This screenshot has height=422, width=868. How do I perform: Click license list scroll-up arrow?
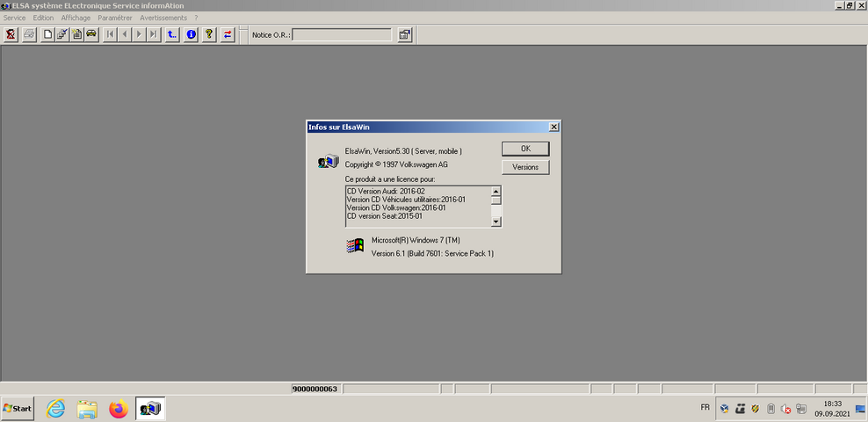click(496, 192)
